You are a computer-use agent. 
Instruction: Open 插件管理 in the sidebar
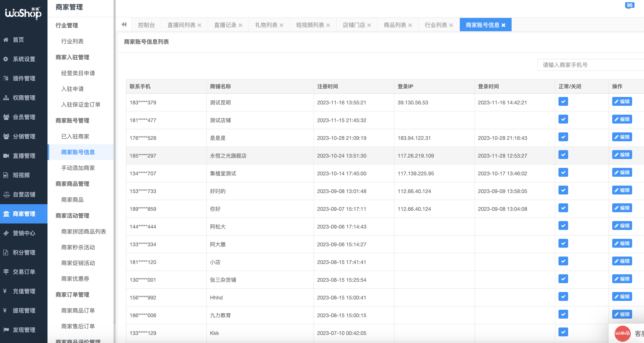point(24,78)
